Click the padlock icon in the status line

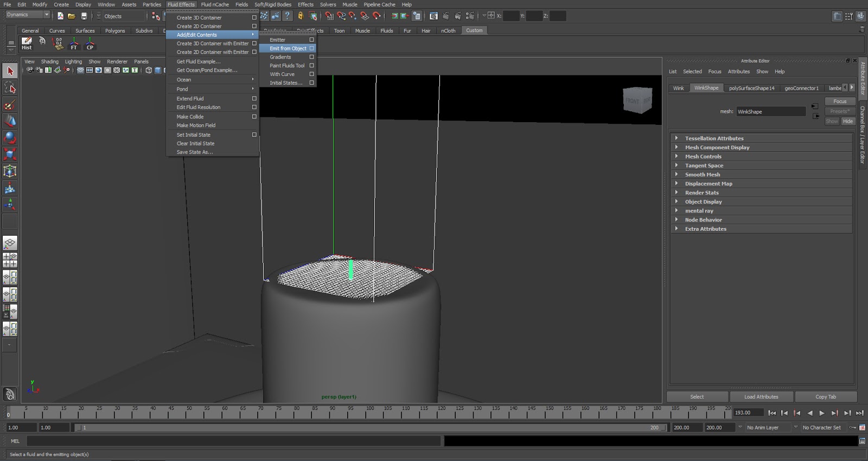[301, 16]
